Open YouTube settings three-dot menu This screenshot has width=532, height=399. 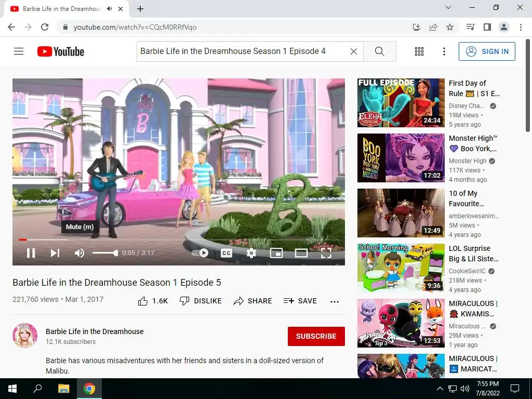444,51
